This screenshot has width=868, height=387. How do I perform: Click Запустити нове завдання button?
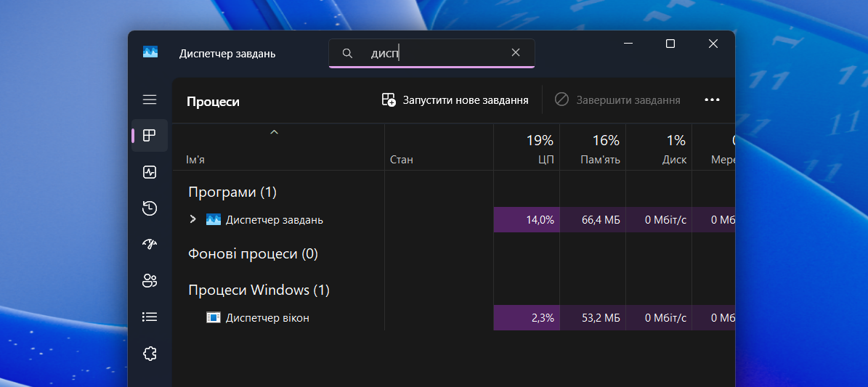click(x=455, y=100)
